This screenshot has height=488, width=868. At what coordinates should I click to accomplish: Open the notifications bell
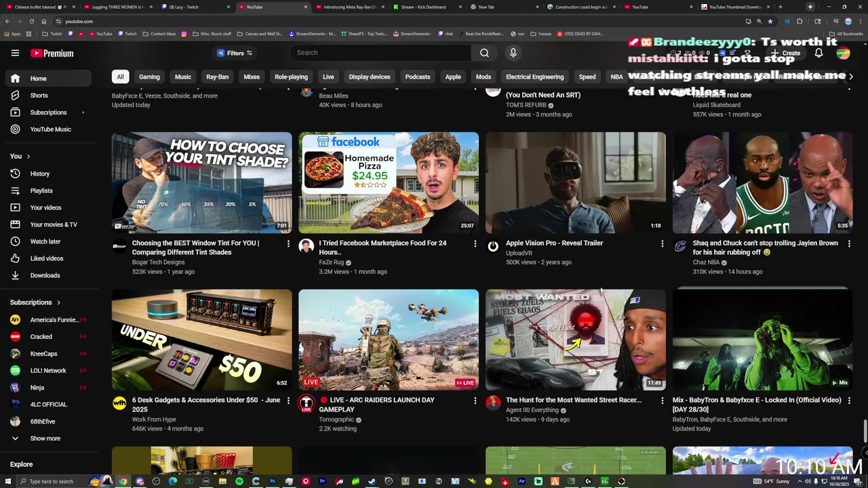818,53
